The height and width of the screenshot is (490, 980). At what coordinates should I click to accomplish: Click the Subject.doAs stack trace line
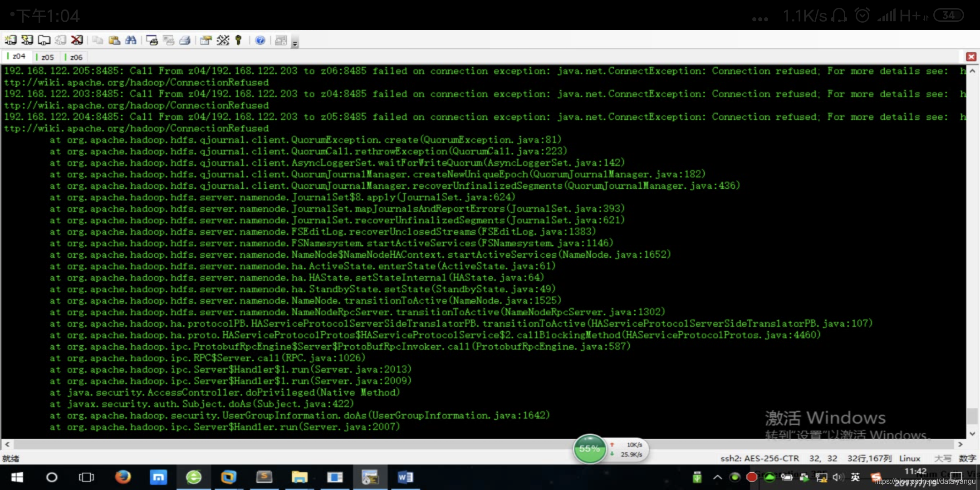(x=202, y=404)
